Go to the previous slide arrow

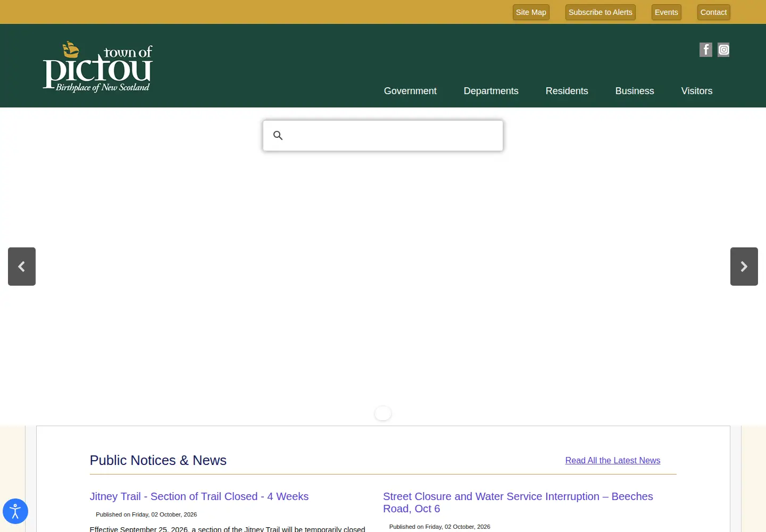click(22, 267)
